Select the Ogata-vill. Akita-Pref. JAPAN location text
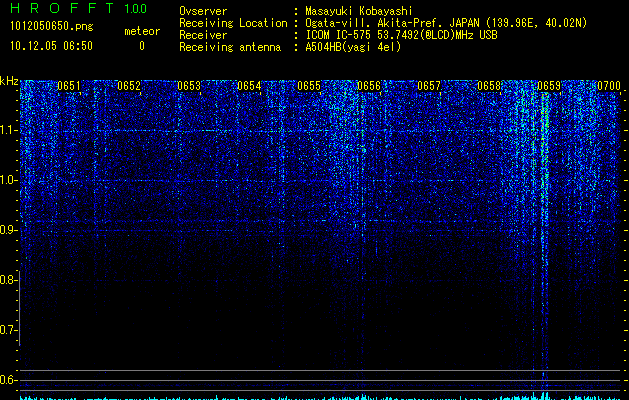 click(x=446, y=23)
